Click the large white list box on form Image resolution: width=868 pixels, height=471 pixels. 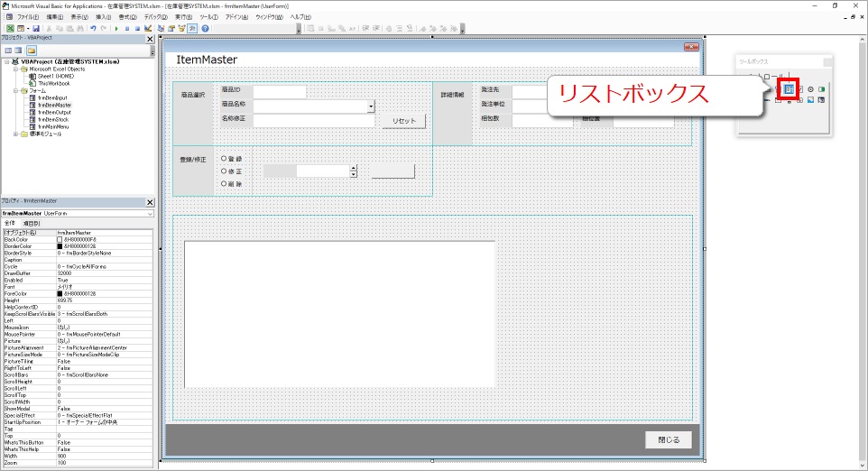pyautogui.click(x=339, y=314)
